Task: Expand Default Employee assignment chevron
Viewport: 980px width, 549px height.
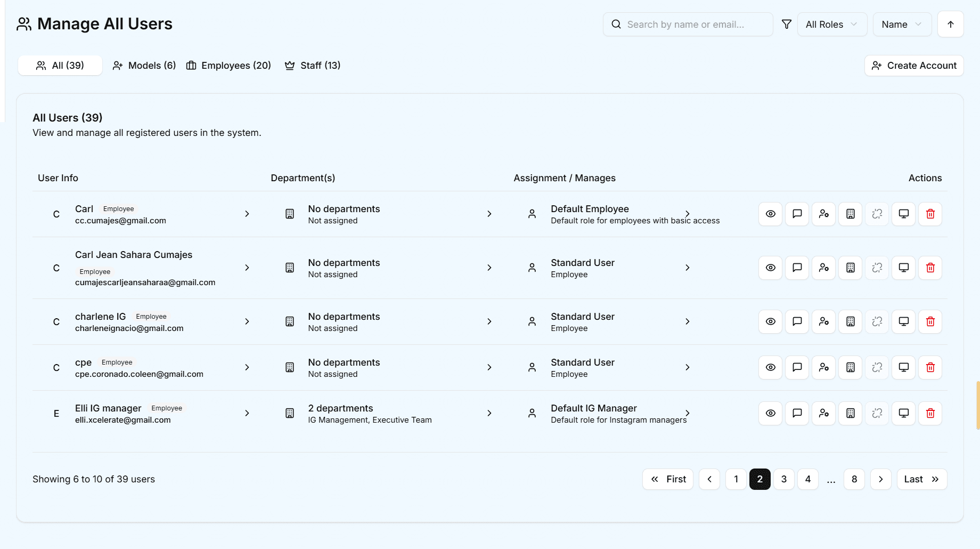Action: (688, 214)
